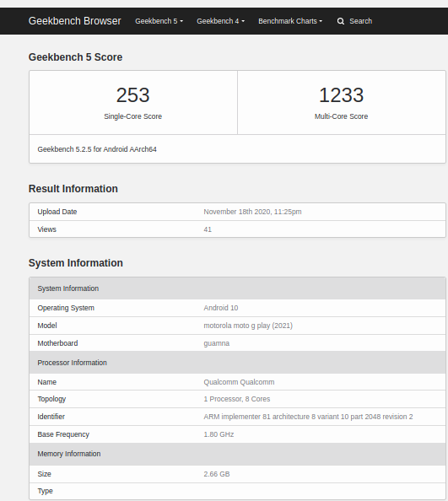Click the Views row label
The image size is (448, 501).
[47, 229]
